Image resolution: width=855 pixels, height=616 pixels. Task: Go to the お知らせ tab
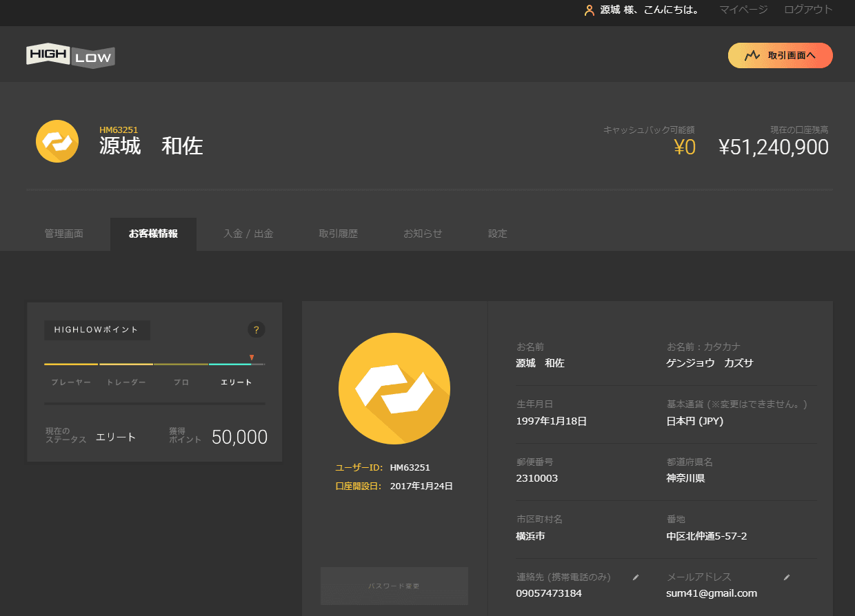click(423, 234)
